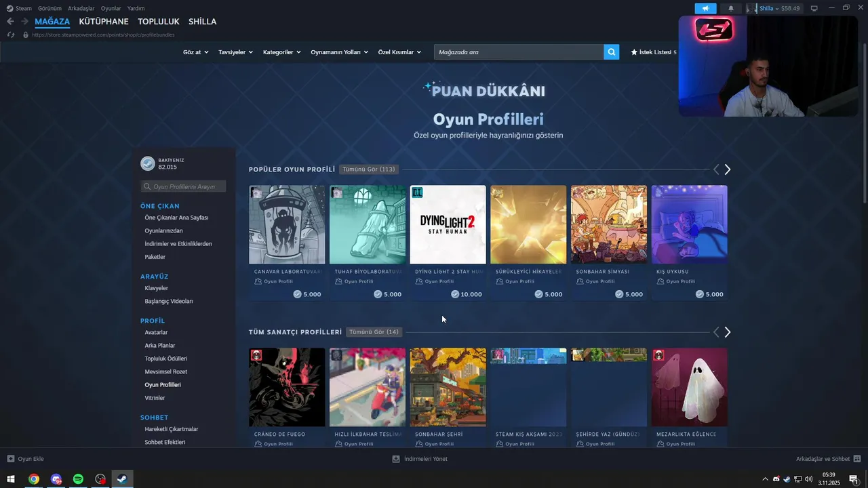
Task: Reload page with the refresh icon
Action: [x=11, y=35]
